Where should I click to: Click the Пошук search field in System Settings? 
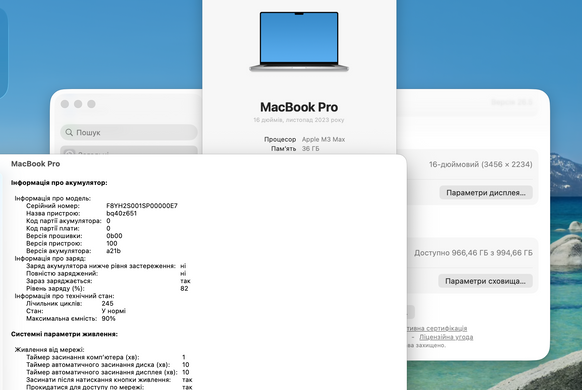coord(129,132)
